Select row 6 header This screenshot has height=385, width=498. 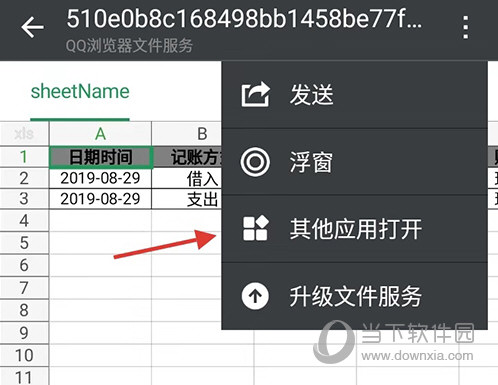point(24,265)
